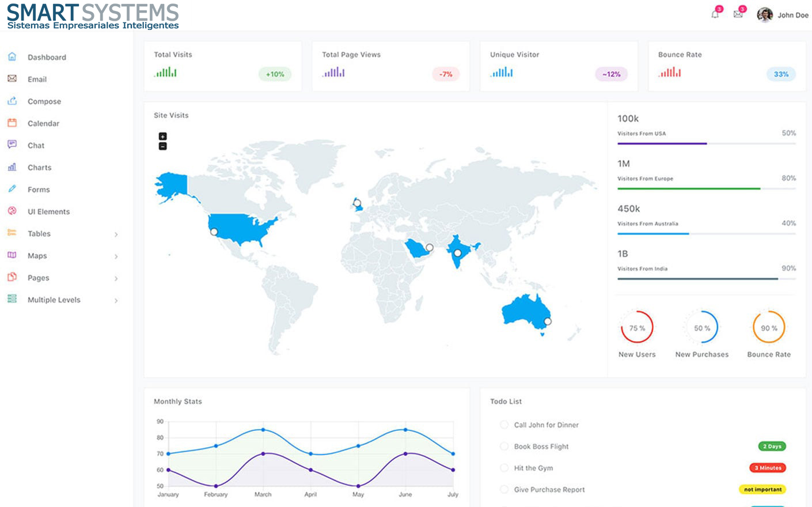Click the Monthly Stats heading
This screenshot has height=507, width=812.
point(178,402)
